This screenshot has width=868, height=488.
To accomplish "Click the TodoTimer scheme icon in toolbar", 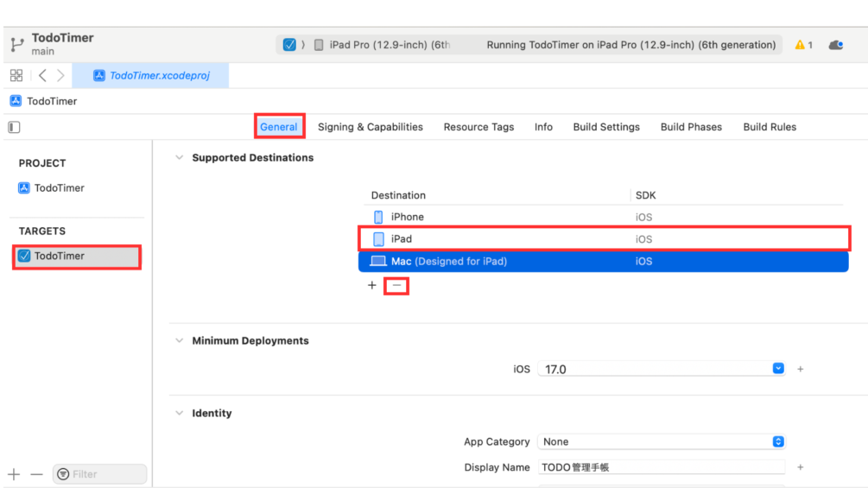I will tap(289, 45).
